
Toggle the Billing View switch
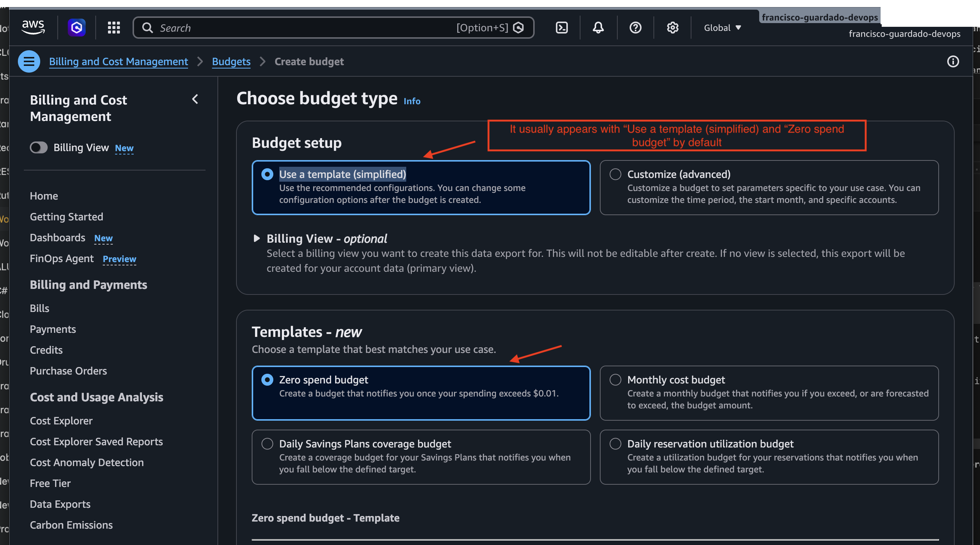click(x=39, y=147)
